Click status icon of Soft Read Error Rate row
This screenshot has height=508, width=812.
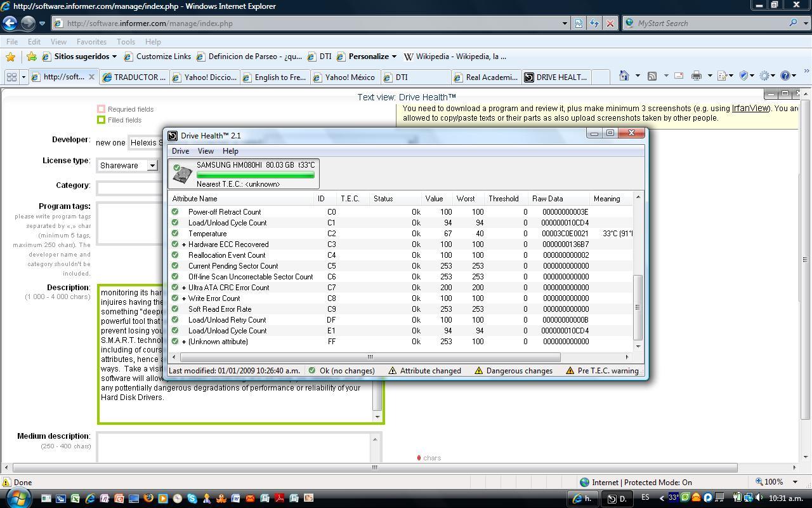coord(175,309)
